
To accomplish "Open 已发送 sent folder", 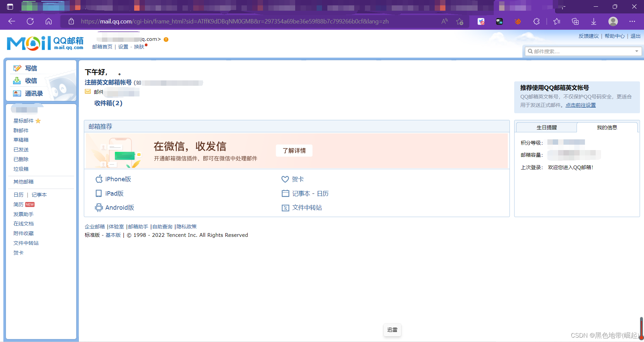I will [21, 150].
